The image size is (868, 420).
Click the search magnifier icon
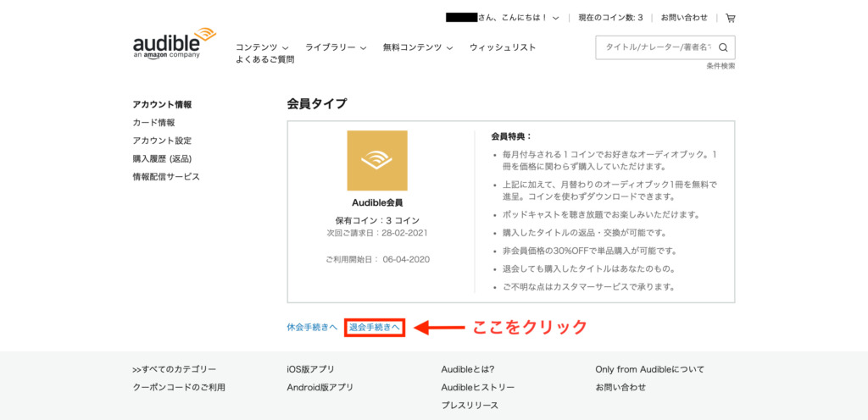(x=722, y=47)
